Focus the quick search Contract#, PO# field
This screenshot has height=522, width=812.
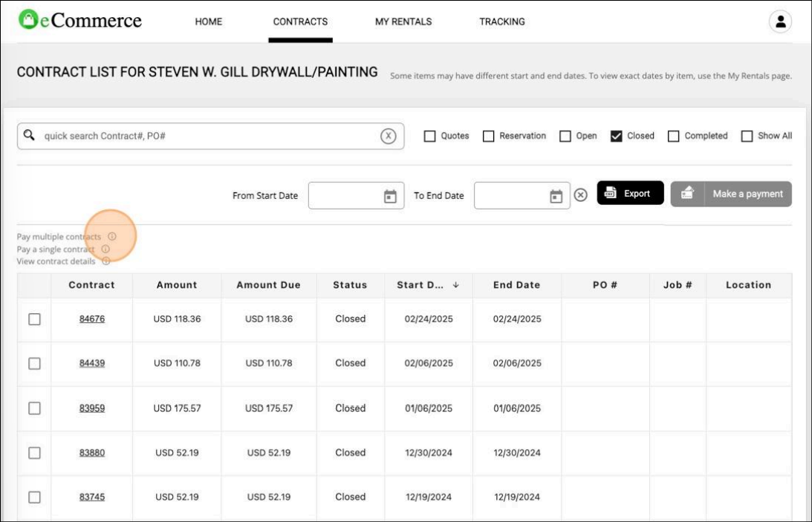pyautogui.click(x=208, y=136)
